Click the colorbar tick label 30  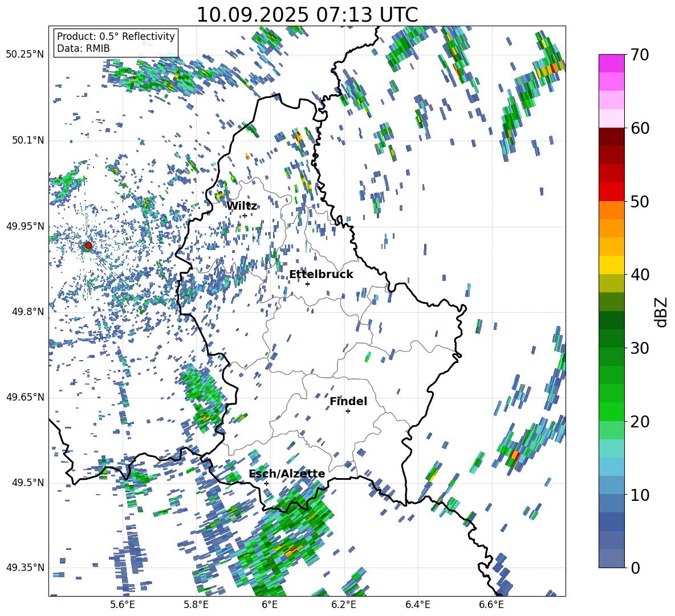click(x=640, y=348)
